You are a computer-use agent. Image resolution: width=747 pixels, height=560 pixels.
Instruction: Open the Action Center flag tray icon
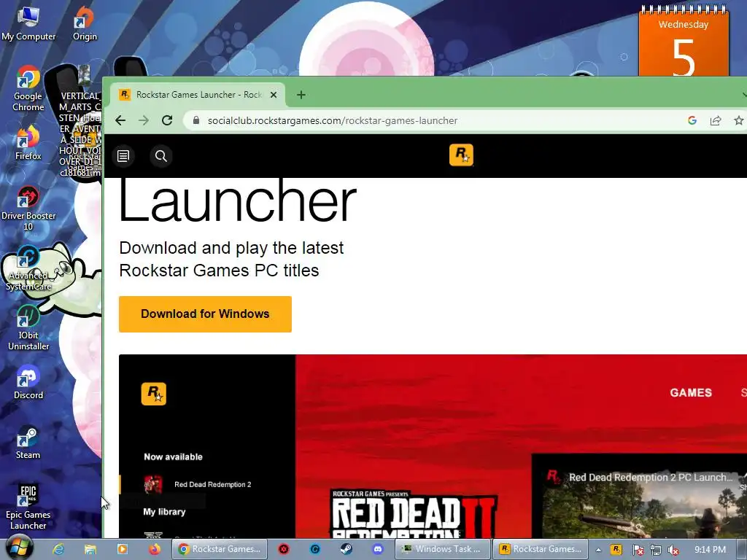638,550
